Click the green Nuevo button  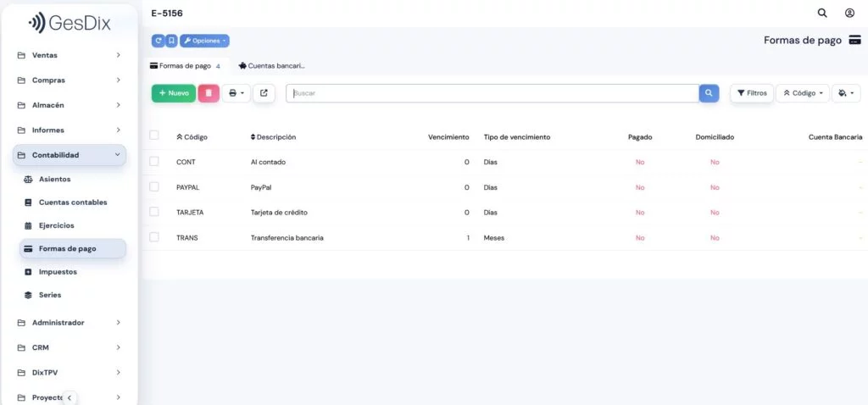point(174,93)
